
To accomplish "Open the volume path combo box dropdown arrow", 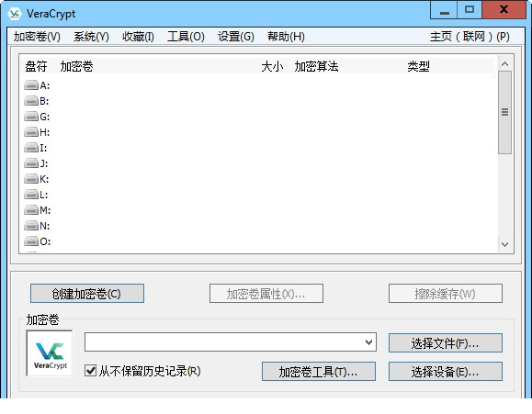I will [368, 342].
